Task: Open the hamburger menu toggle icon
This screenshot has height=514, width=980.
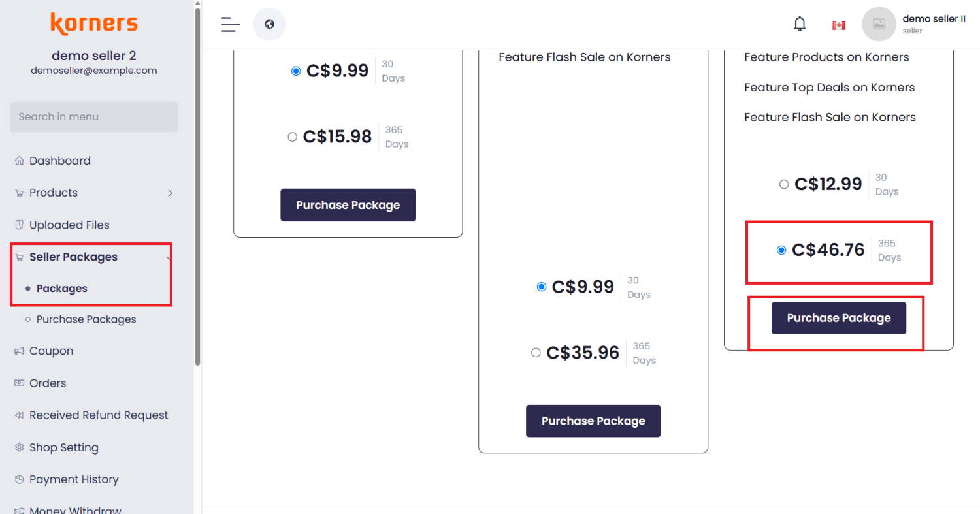Action: (x=231, y=25)
